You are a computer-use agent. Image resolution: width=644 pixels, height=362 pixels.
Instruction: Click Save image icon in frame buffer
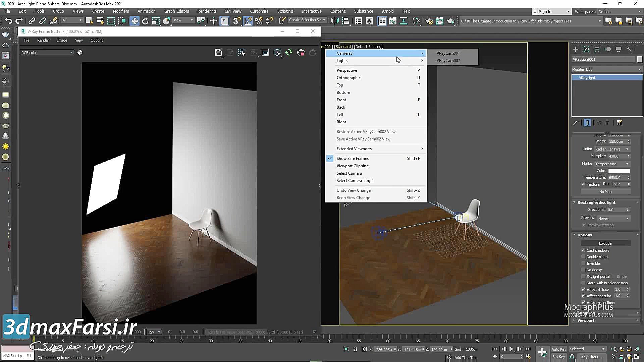218,53
